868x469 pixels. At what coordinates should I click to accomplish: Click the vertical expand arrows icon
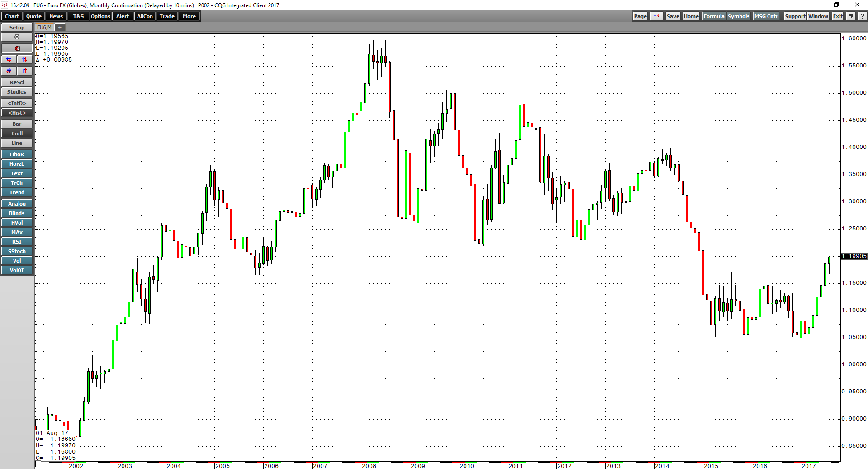25,60
